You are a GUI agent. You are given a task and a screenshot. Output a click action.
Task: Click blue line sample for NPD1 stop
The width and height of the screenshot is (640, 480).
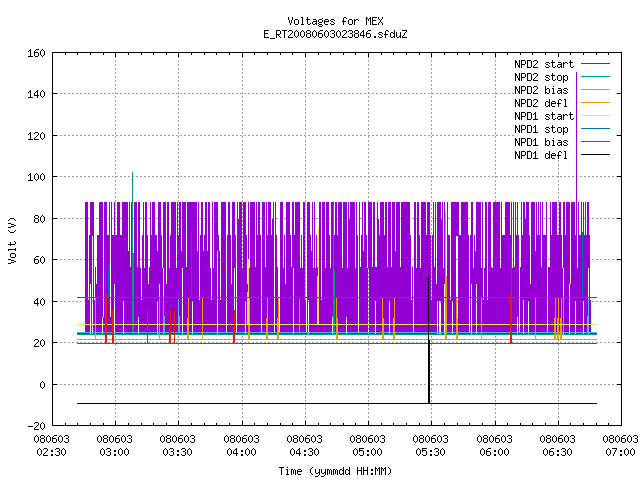coord(595,129)
